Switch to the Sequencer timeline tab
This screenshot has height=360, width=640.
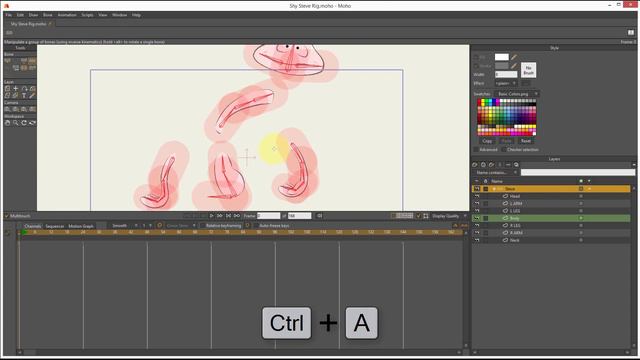click(x=55, y=226)
